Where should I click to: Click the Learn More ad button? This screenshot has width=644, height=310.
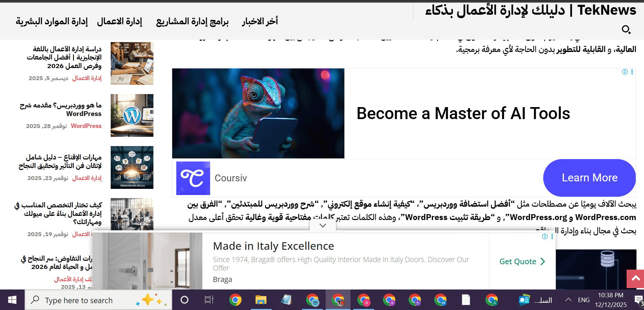tap(589, 178)
